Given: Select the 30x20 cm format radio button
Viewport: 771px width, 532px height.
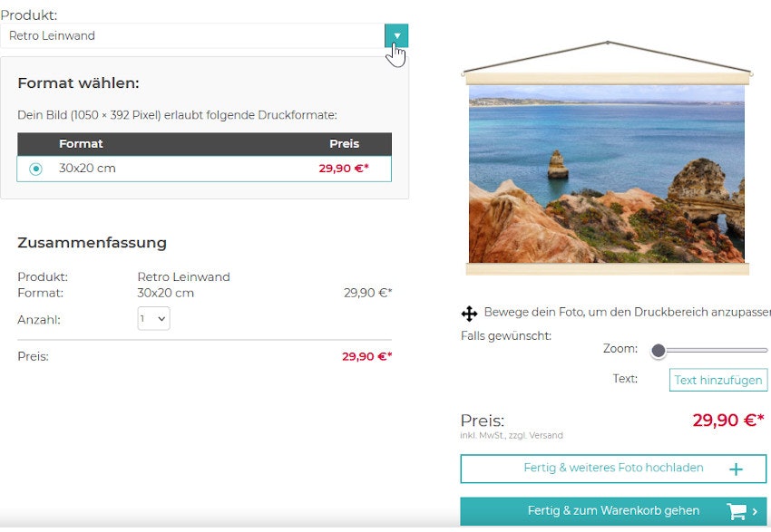Looking at the screenshot, I should click(35, 169).
